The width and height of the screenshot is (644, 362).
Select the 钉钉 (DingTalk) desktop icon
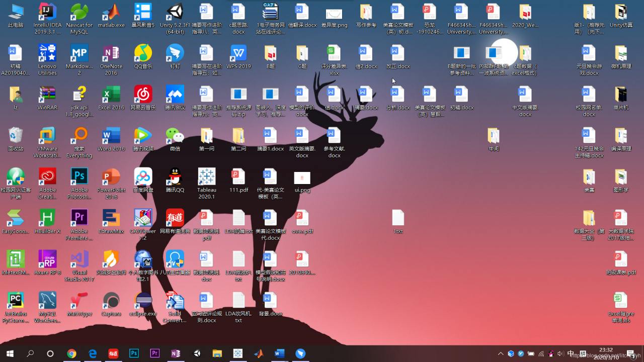pyautogui.click(x=175, y=57)
